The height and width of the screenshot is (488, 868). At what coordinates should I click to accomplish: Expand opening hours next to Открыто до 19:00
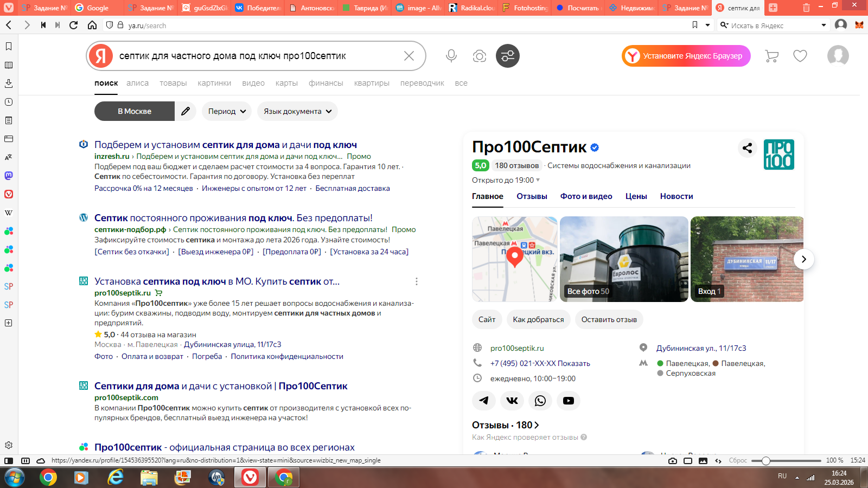[538, 180]
